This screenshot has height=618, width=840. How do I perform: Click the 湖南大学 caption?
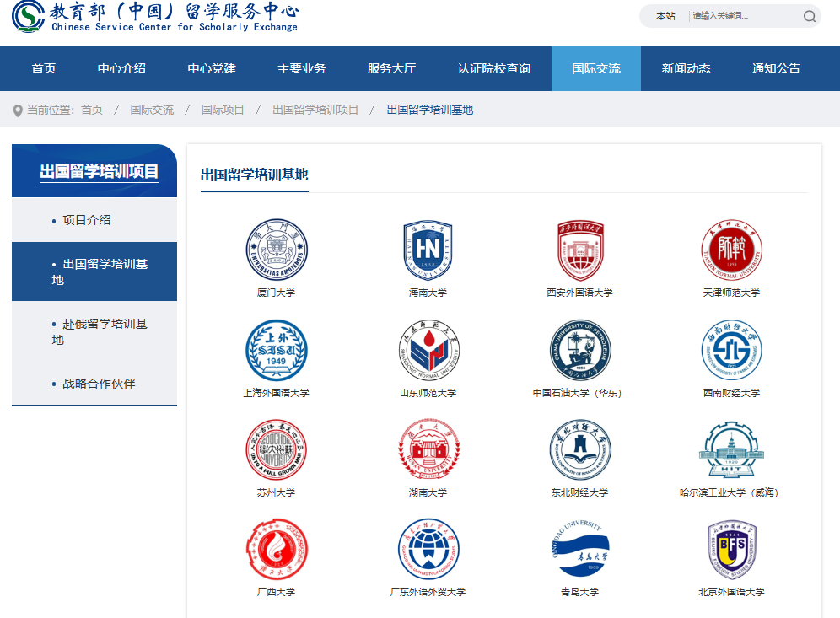(x=428, y=492)
